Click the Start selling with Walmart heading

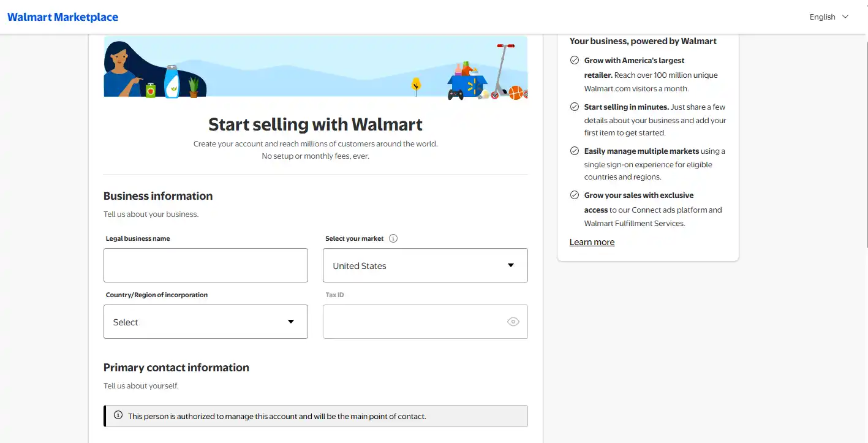315,124
